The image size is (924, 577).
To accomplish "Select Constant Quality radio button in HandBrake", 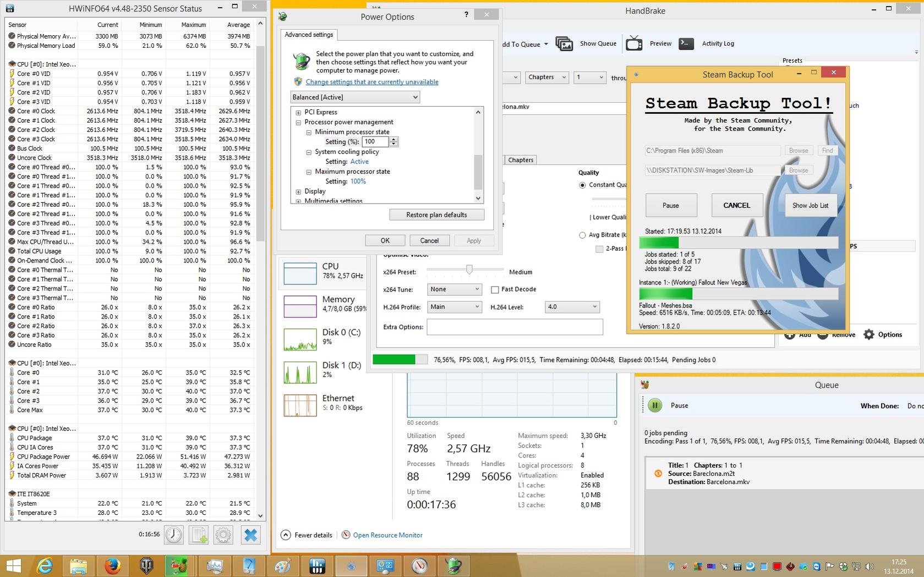I will pyautogui.click(x=582, y=185).
